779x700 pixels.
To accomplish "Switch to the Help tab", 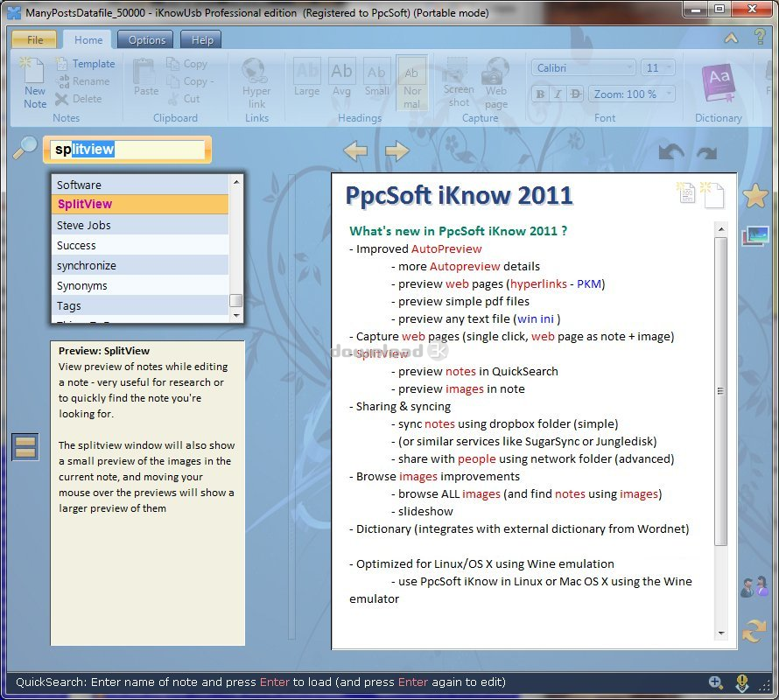I will point(201,39).
